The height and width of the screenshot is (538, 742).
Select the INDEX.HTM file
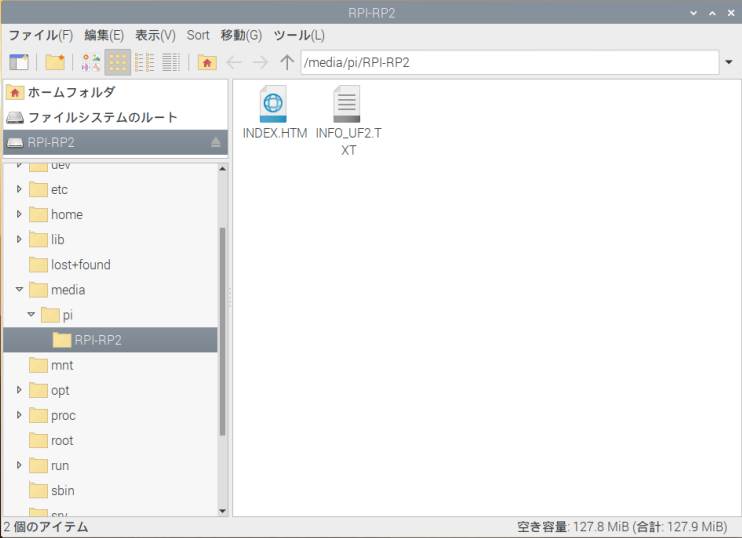pyautogui.click(x=274, y=113)
